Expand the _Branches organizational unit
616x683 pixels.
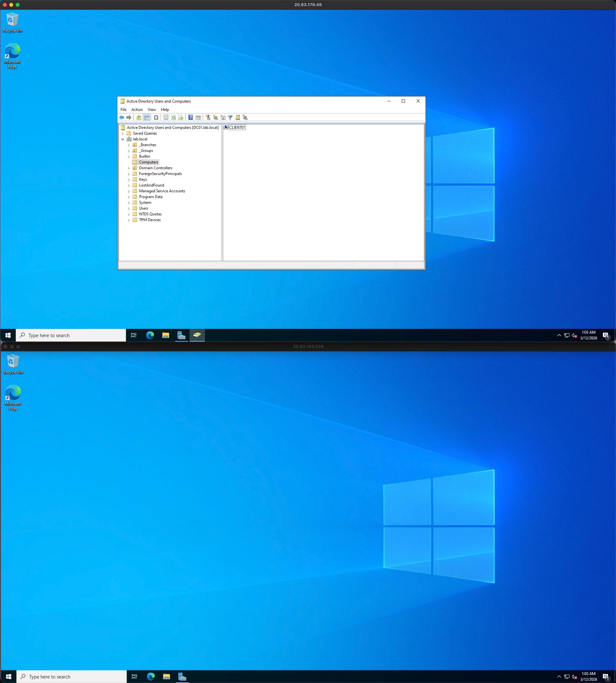[129, 145]
